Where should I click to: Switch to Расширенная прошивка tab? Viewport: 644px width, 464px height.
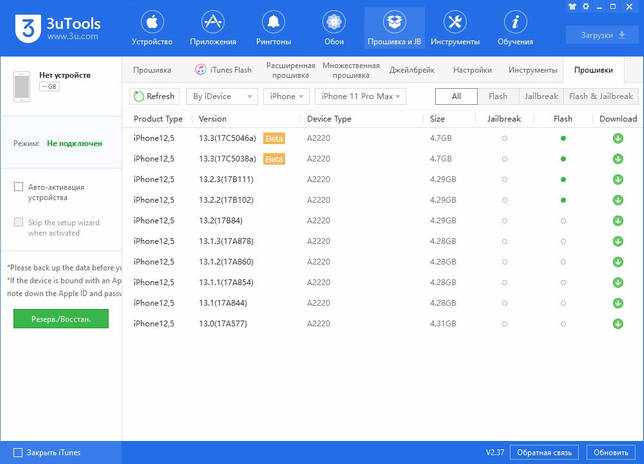290,70
